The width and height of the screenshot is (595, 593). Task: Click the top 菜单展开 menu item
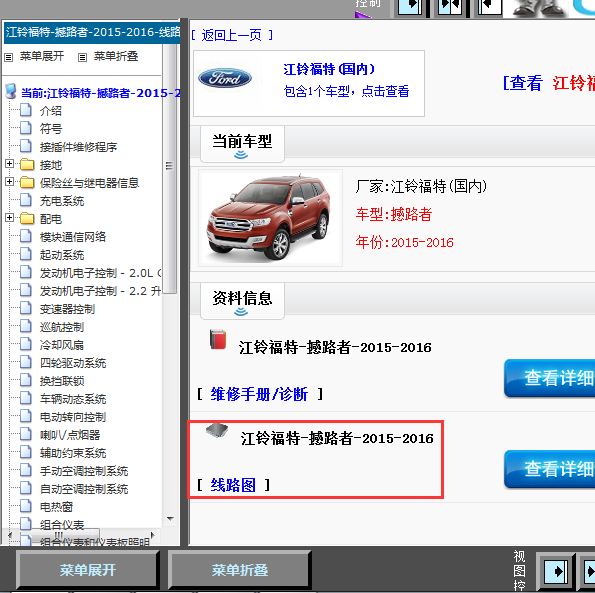(42, 56)
